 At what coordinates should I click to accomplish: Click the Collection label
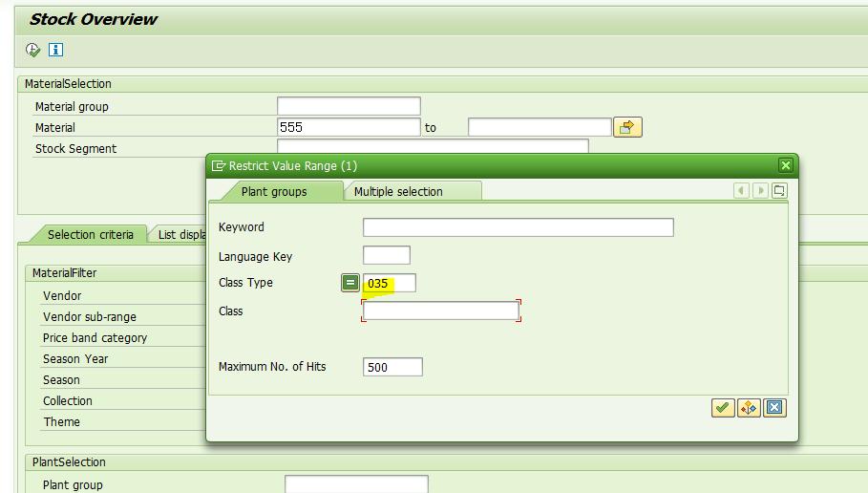click(68, 401)
